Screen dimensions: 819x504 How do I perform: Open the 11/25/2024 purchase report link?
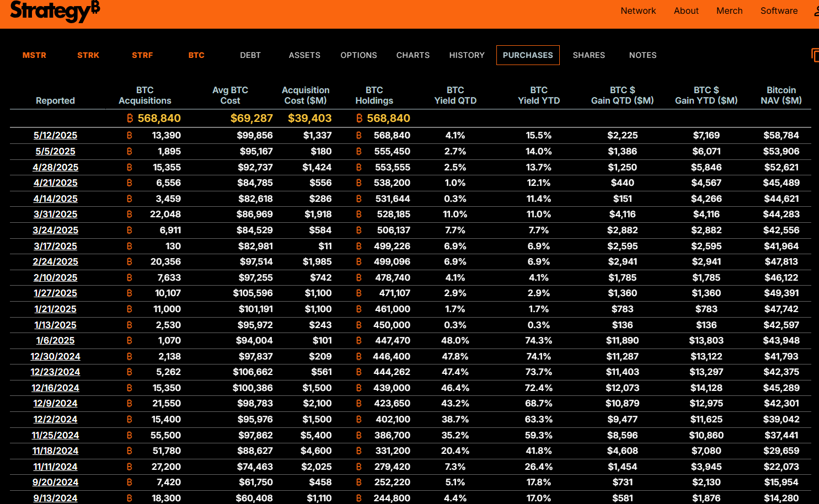(x=55, y=436)
